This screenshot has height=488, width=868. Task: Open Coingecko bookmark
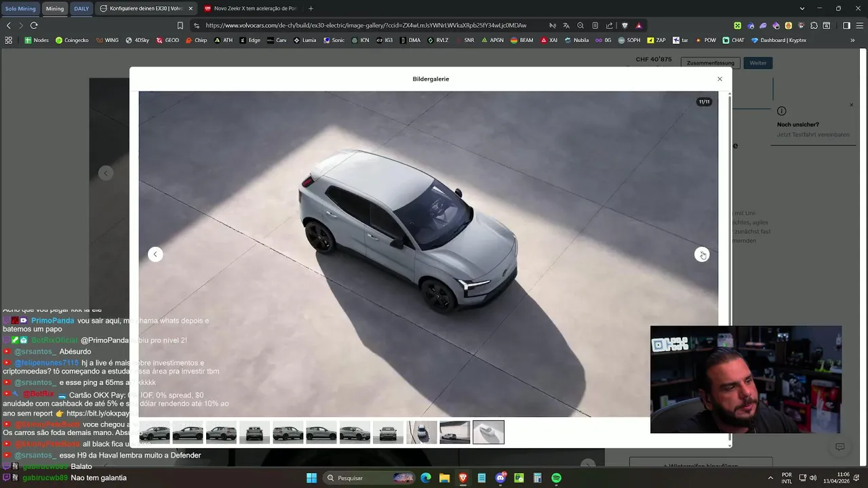(x=72, y=40)
